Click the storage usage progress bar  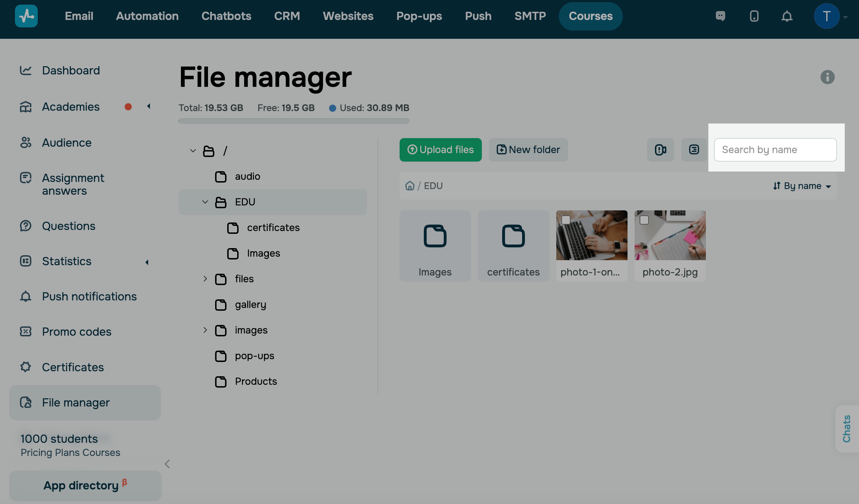coord(294,121)
